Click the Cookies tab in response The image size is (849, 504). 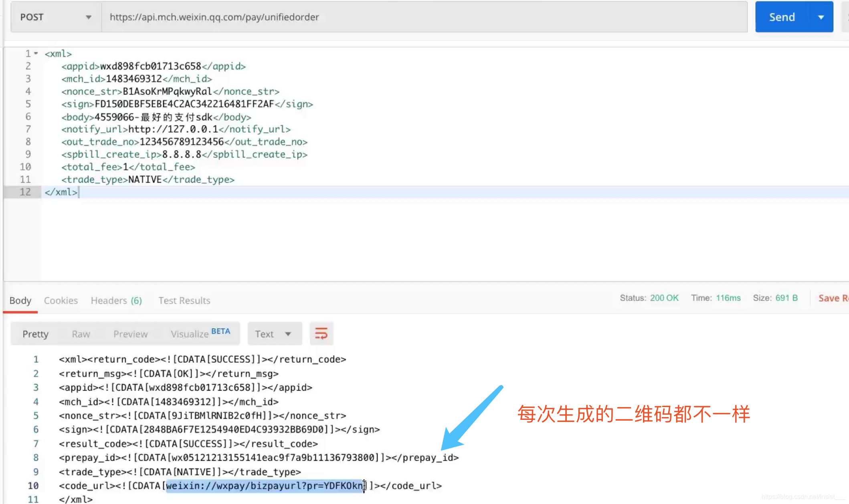[61, 300]
